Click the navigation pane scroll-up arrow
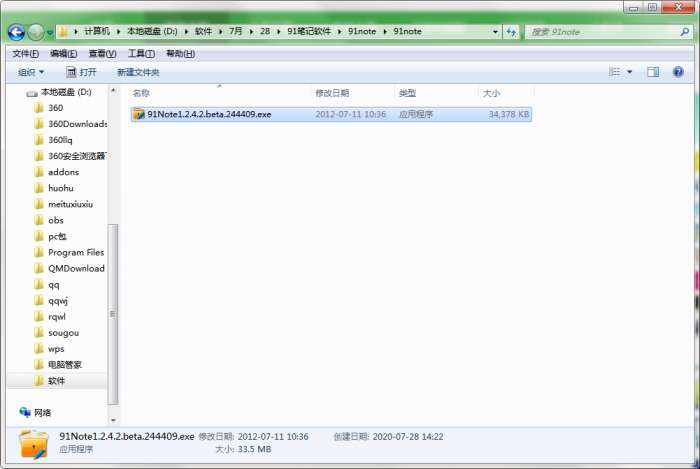The image size is (700, 469). [x=113, y=91]
